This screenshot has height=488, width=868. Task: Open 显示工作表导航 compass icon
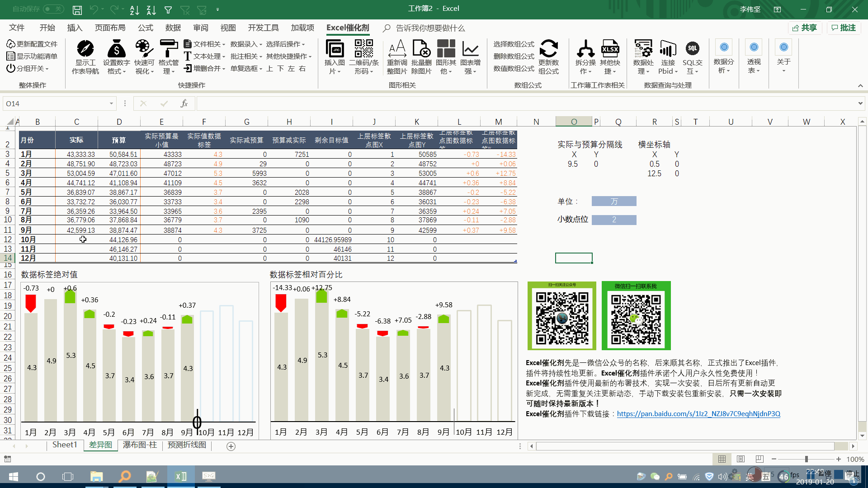(85, 48)
